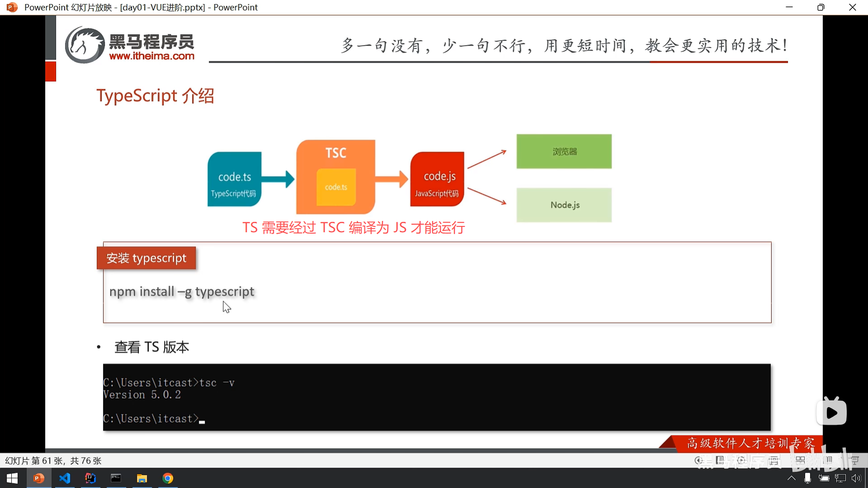Image resolution: width=868 pixels, height=488 pixels.
Task: Click the 安装 typescript red label
Action: (146, 258)
